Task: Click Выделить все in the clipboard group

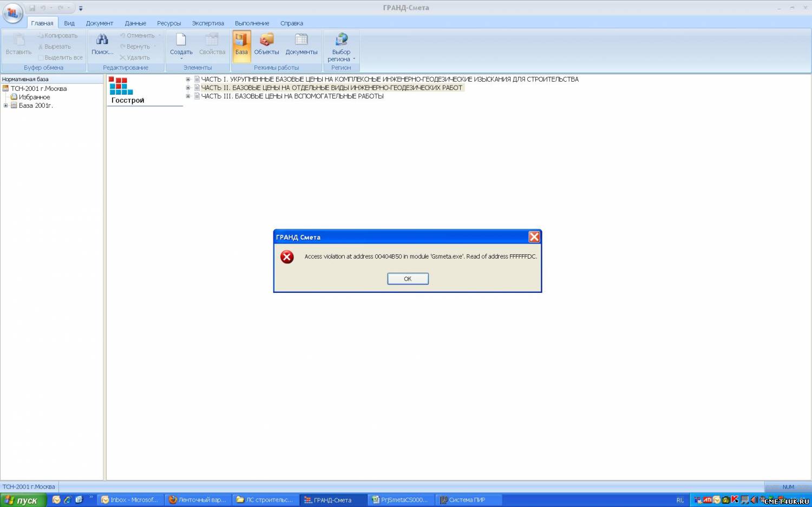Action: [x=60, y=57]
